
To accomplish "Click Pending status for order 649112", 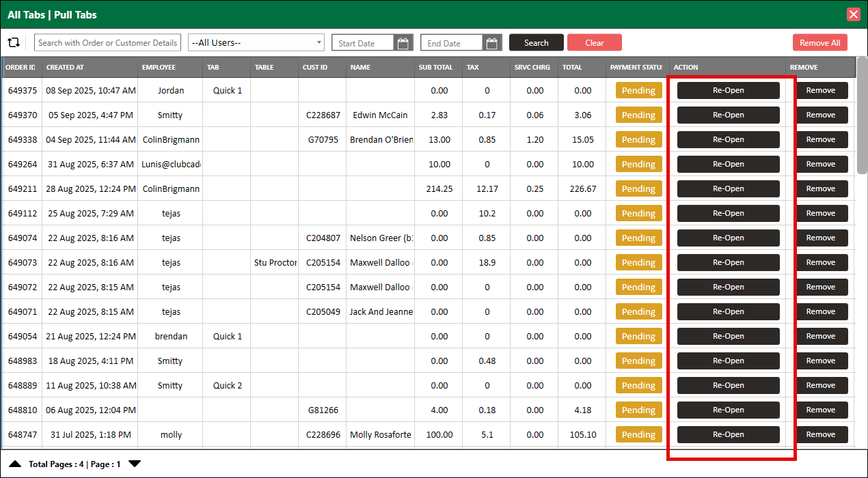I will [639, 213].
